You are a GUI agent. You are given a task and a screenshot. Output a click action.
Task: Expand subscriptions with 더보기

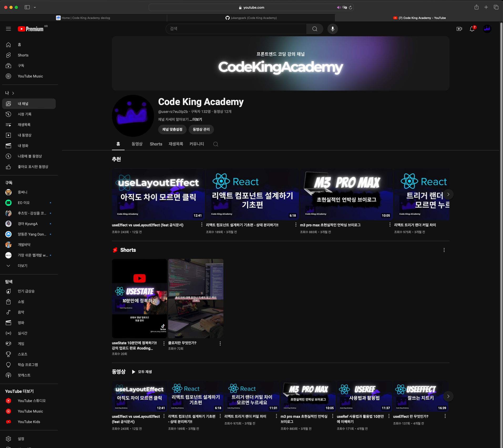22,266
